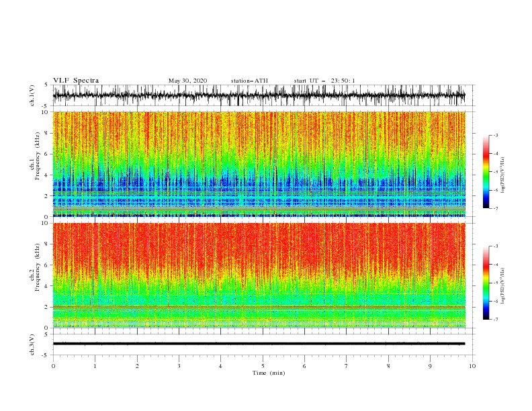Click the "5" voltage tick on ch.3 waveform
The image size is (532, 411).
[x=46, y=334]
